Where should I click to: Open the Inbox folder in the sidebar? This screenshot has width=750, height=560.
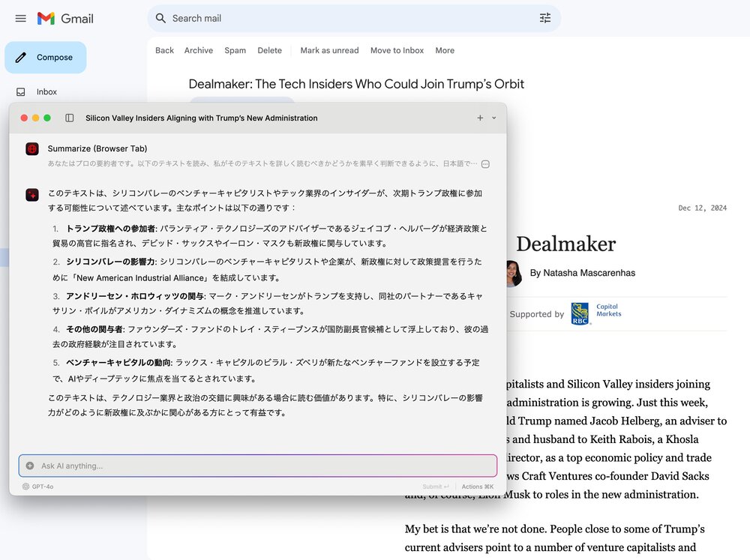(46, 91)
